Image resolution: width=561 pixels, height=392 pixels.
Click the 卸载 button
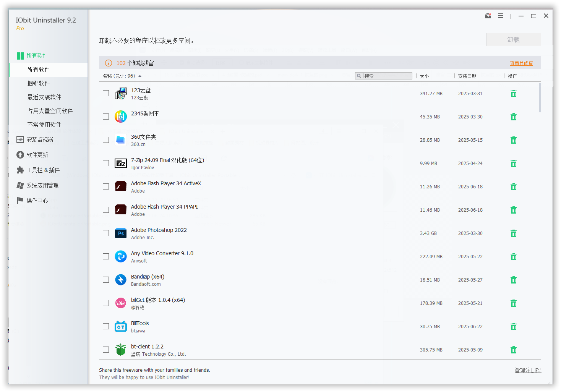click(x=514, y=40)
